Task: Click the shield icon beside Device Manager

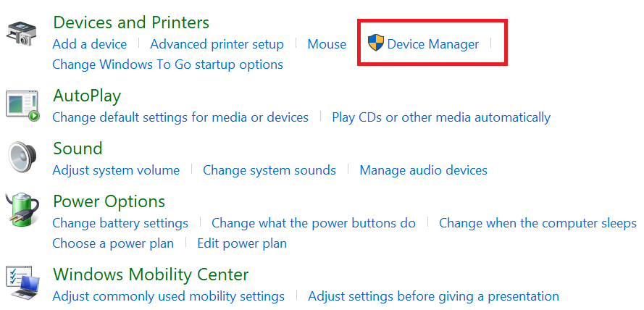Action: 375,43
